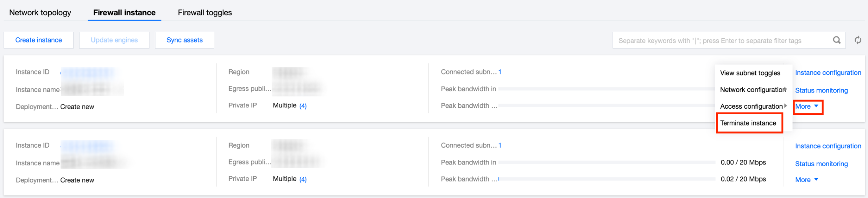Open first instance's Instance configuration link

pyautogui.click(x=828, y=73)
